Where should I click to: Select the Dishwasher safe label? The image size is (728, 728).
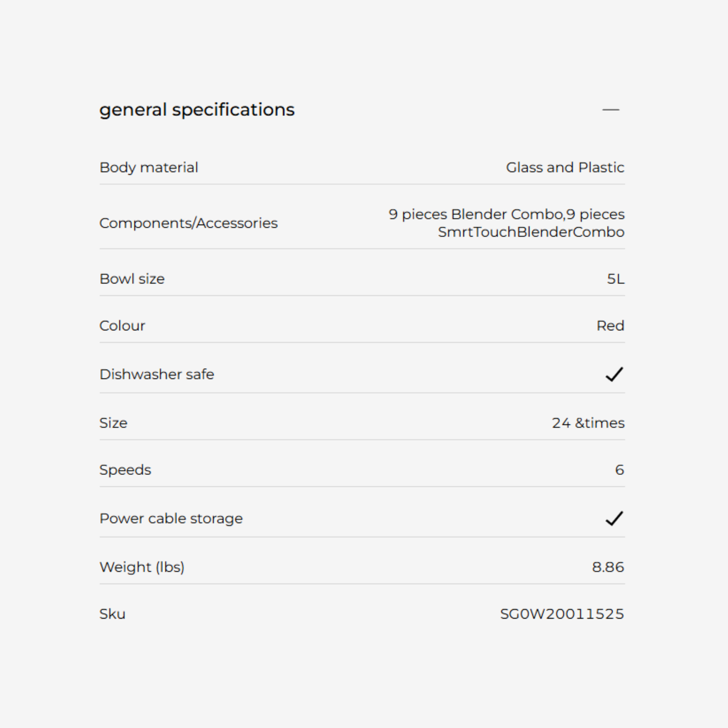[x=157, y=374]
